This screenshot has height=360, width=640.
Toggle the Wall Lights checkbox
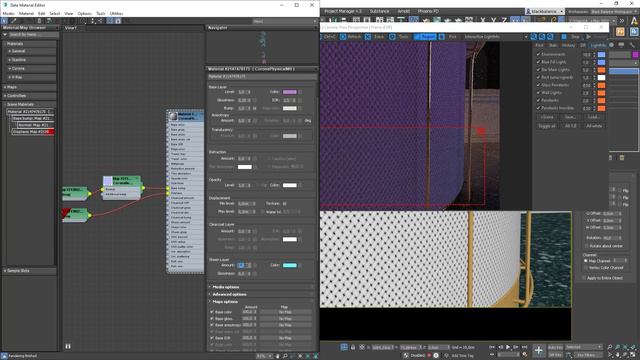(x=538, y=93)
